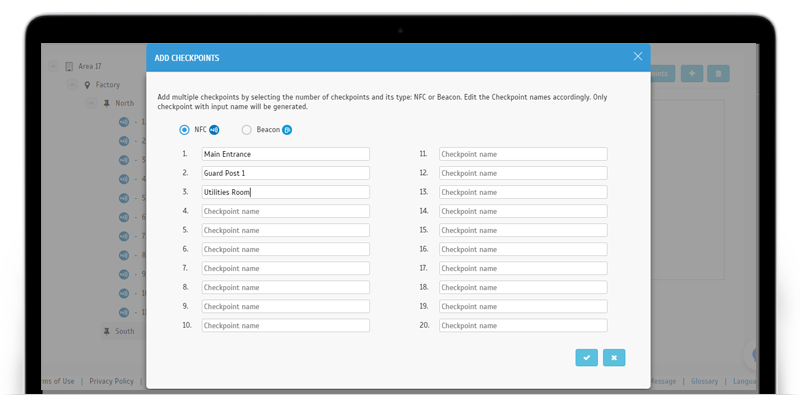Screen dimensions: 800x395
Task: Click NFC icon of checkpoint 8 in tree
Action: [x=123, y=255]
